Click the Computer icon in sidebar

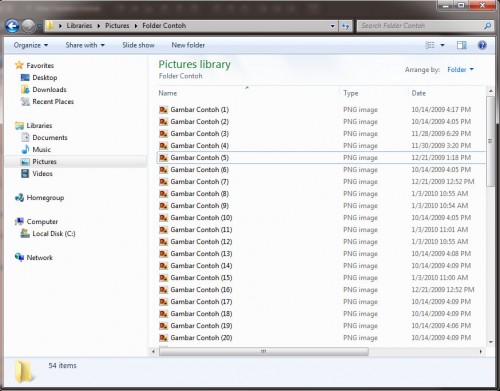[x=19, y=221]
